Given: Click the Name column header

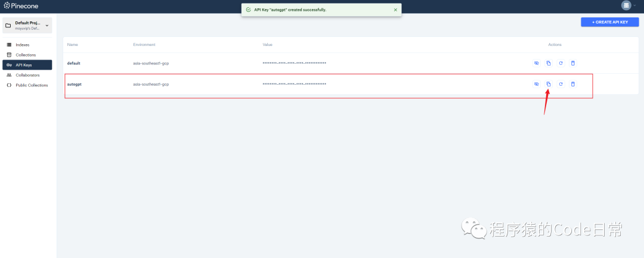Looking at the screenshot, I should pyautogui.click(x=73, y=44).
